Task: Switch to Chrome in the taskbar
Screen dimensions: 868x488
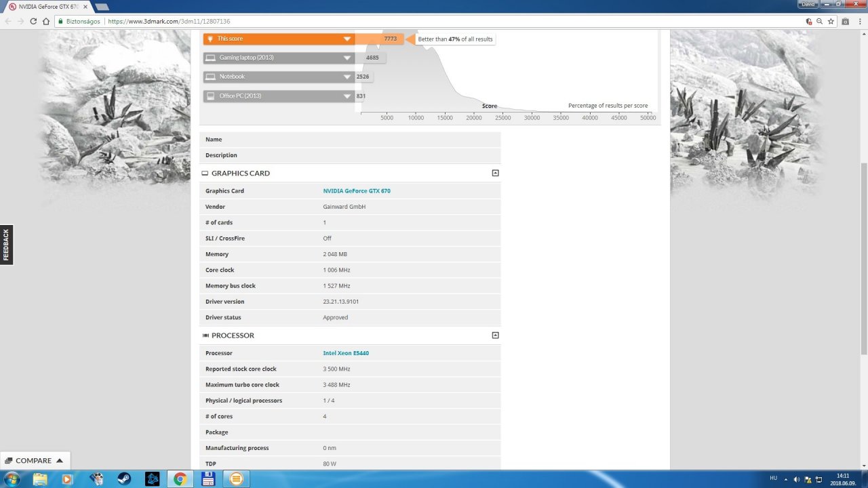Action: click(x=180, y=479)
